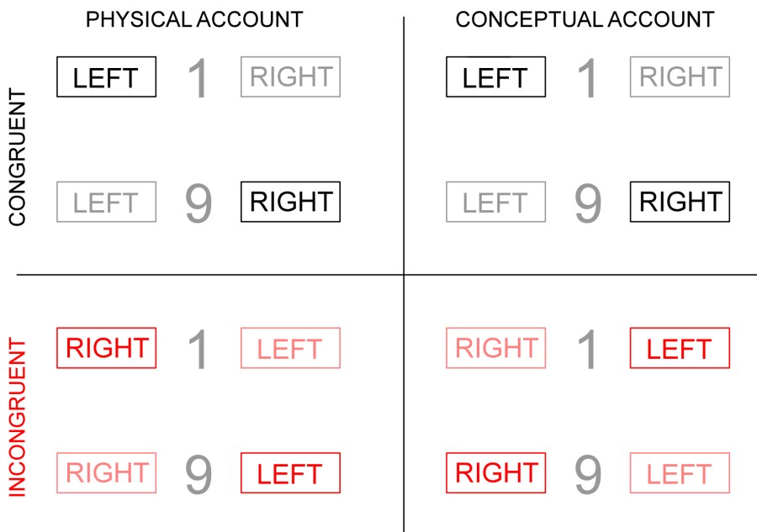The width and height of the screenshot is (757, 532).
Task: Click digit 9 in Physical congruent quadrant
Action: coord(198,204)
